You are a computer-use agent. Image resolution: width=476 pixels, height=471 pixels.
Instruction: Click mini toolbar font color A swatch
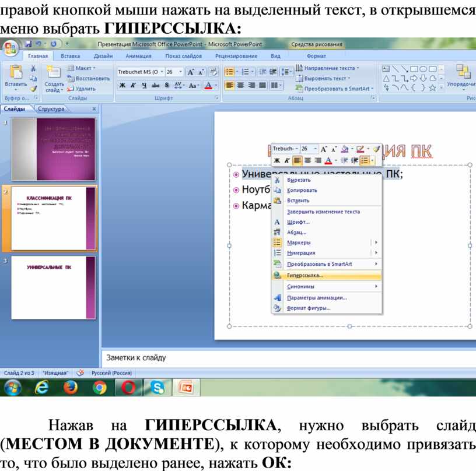pyautogui.click(x=328, y=160)
